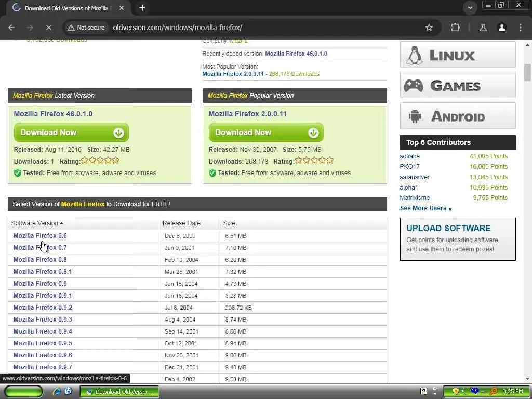Open Mozilla Firefox 0.9.5 version

tap(43, 343)
